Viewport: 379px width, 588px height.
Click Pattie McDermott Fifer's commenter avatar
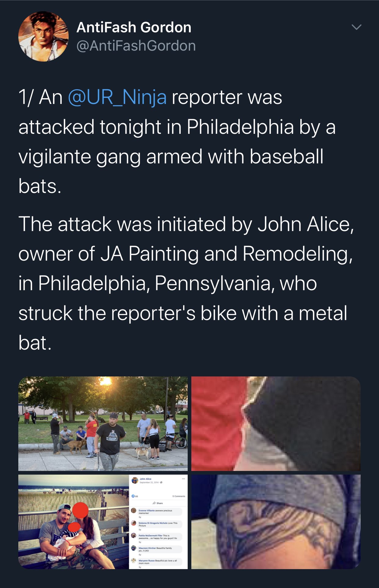(x=134, y=535)
